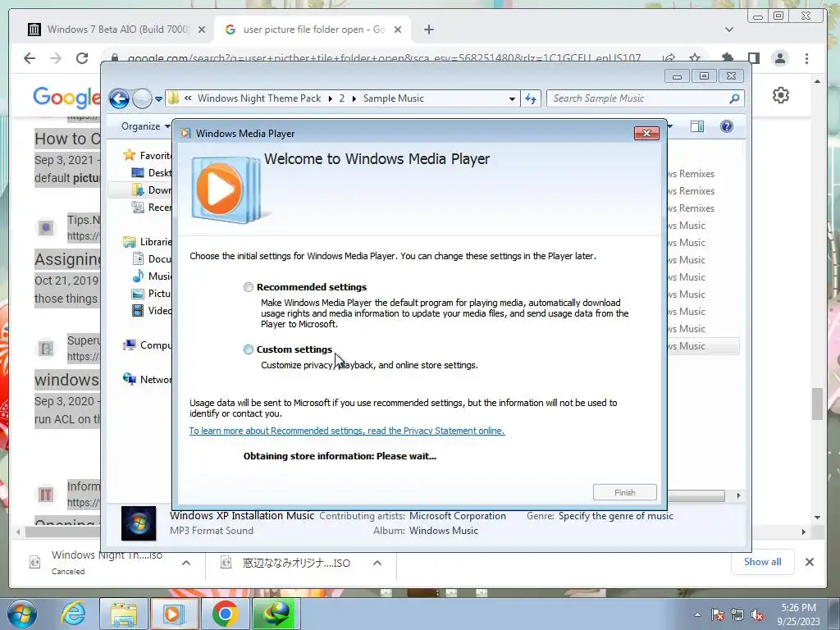Image resolution: width=840 pixels, height=630 pixels.
Task: Select Recent Places in navigation pane
Action: [x=152, y=208]
